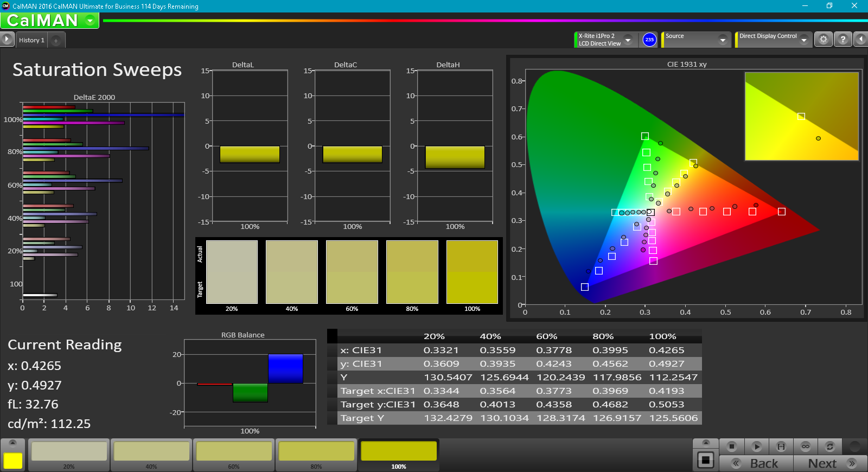Click the yellow color selector square
868x472 pixels.
point(13,460)
